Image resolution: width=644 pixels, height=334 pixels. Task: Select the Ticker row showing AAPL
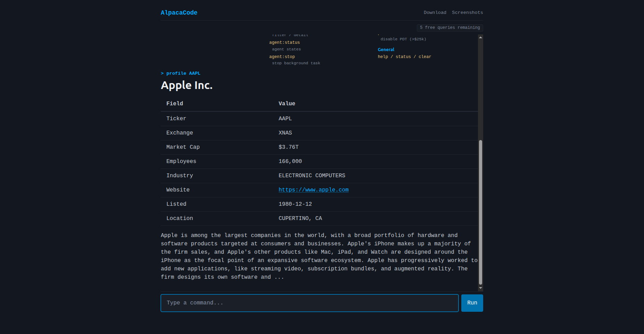[x=285, y=119]
